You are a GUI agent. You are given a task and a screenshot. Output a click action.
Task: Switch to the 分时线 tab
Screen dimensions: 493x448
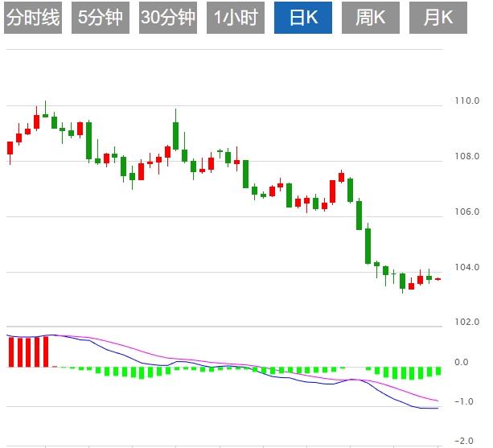pos(33,18)
